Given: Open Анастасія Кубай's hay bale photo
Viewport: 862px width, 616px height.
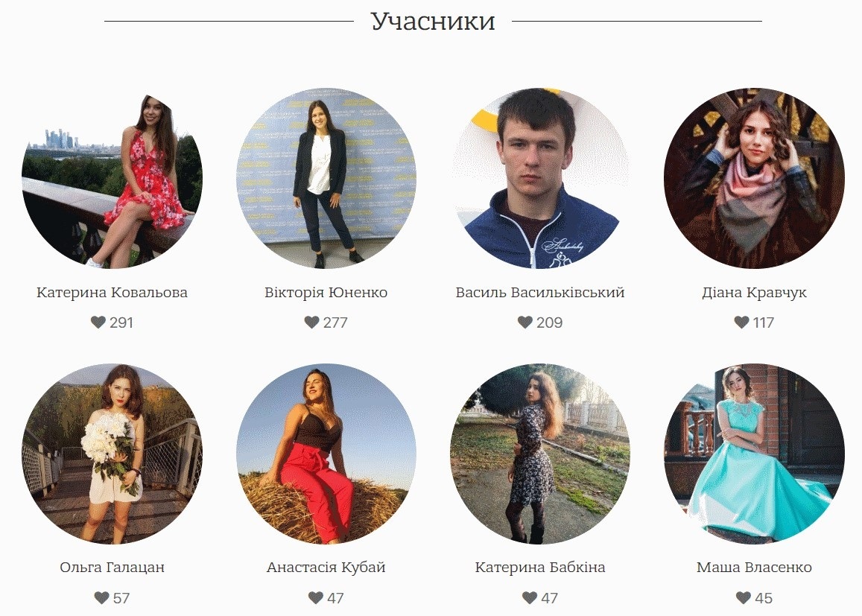Looking at the screenshot, I should coord(326,454).
